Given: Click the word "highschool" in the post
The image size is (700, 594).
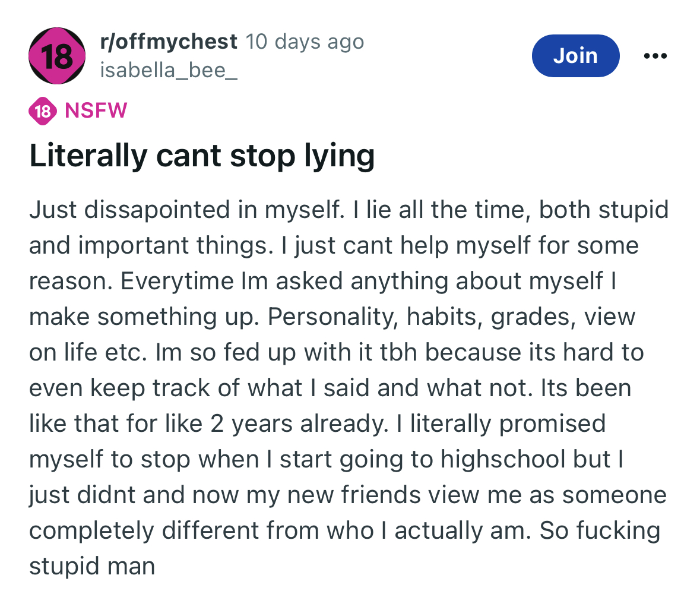Looking at the screenshot, I should click(x=503, y=460).
